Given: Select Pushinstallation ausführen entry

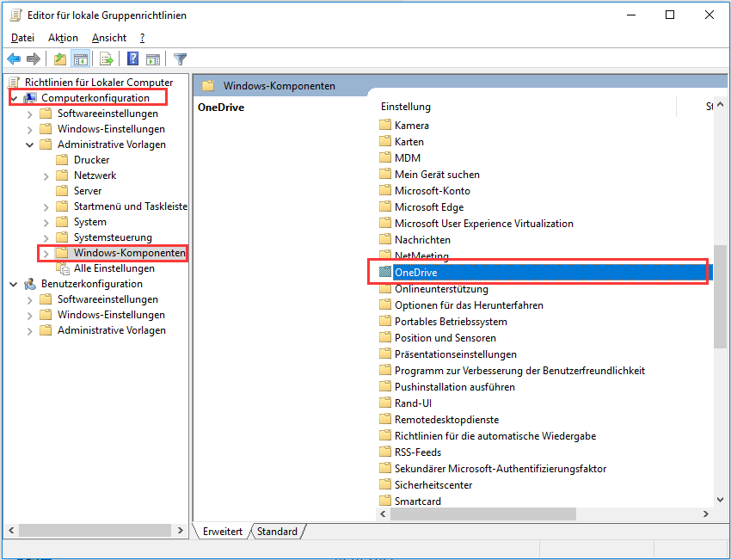Looking at the screenshot, I should [x=455, y=386].
